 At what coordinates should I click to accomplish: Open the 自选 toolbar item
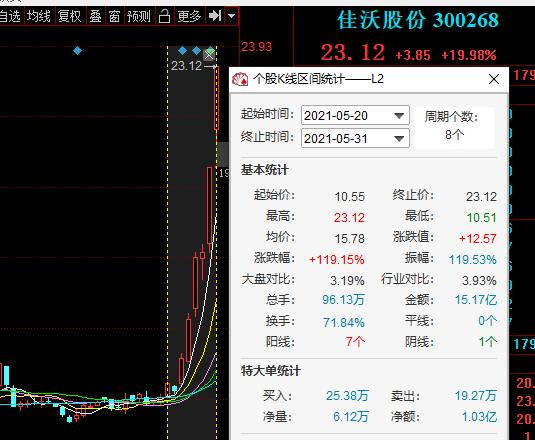pos(10,16)
